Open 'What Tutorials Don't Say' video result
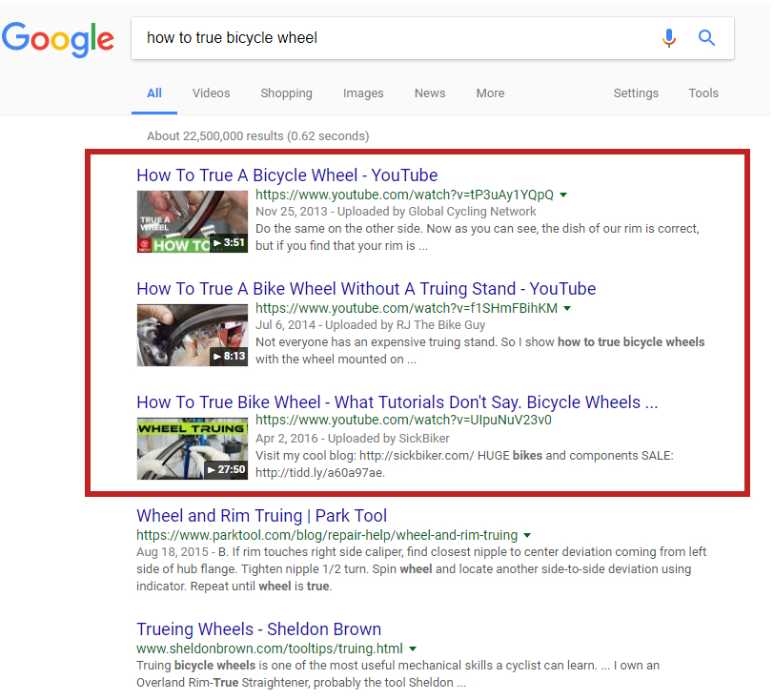 397,402
